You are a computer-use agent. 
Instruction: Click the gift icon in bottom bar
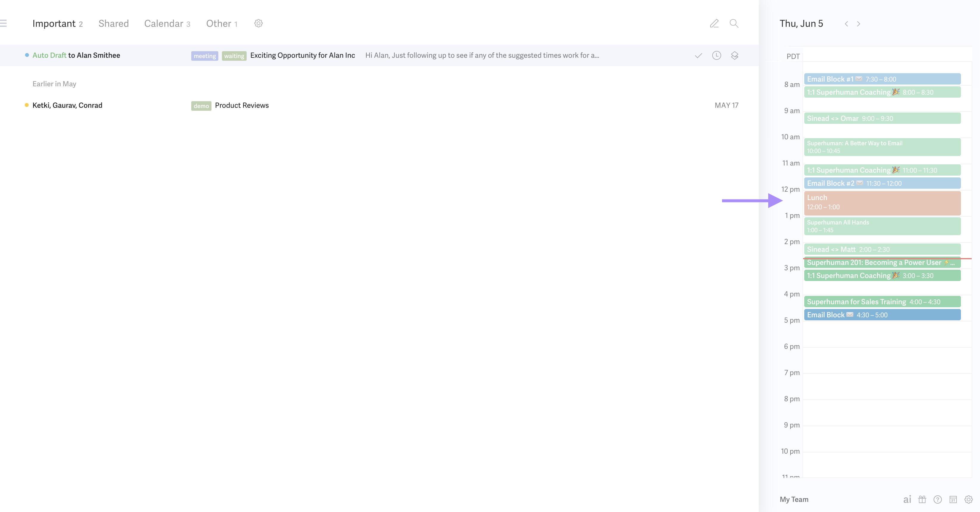coord(922,499)
